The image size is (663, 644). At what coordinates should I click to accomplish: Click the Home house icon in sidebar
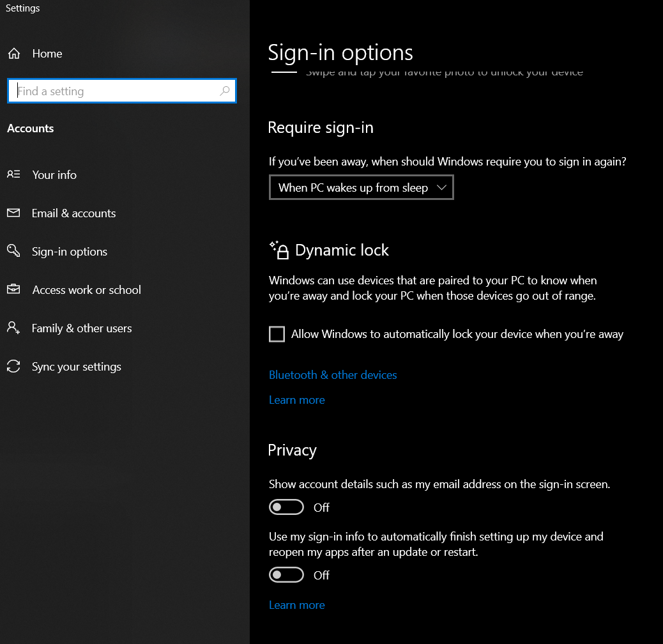click(13, 54)
